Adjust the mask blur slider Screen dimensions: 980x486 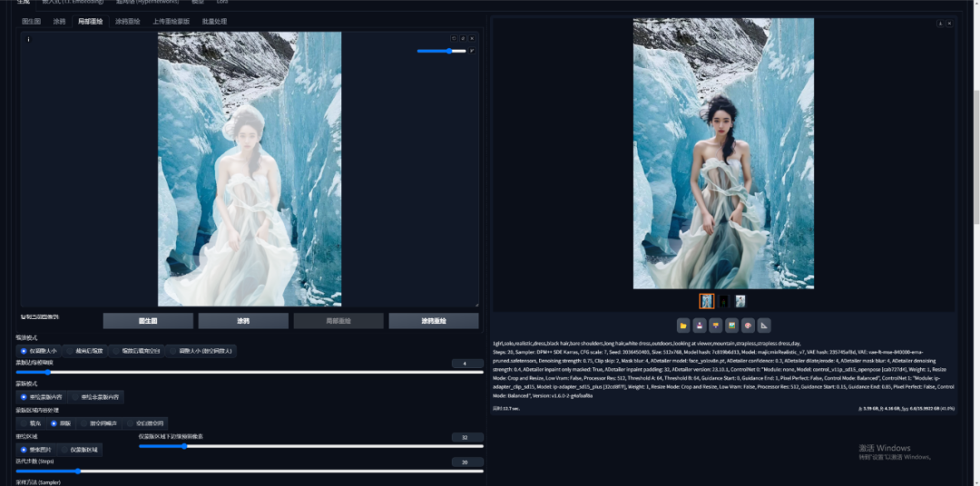coord(250,373)
